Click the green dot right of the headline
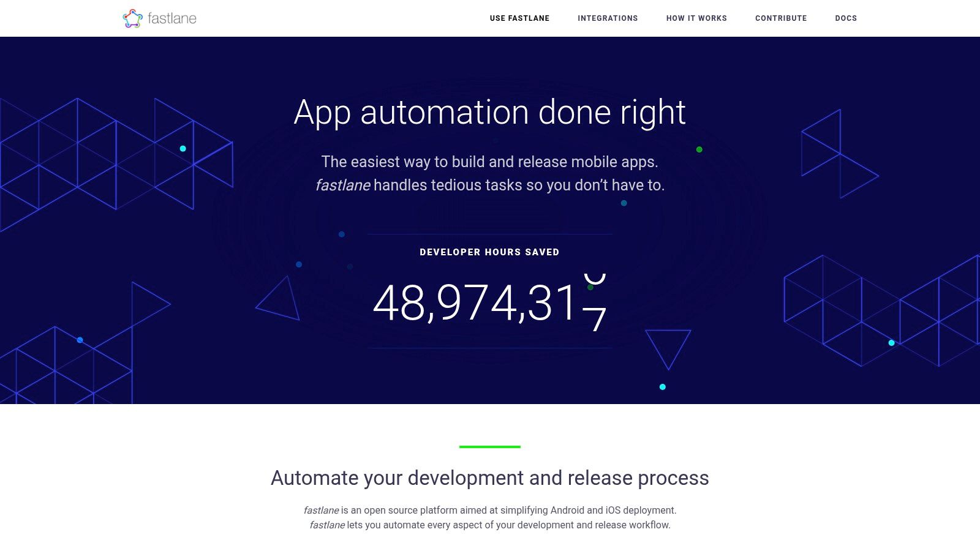Viewport: 980px width, 551px height. coord(699,149)
